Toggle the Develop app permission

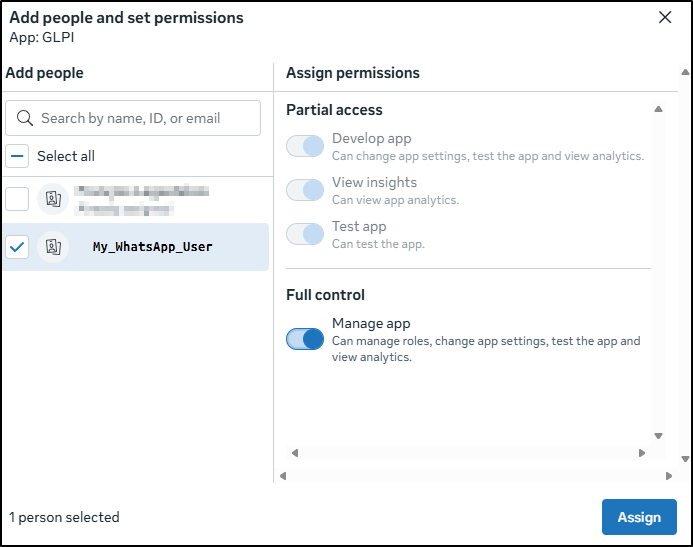pyautogui.click(x=305, y=147)
